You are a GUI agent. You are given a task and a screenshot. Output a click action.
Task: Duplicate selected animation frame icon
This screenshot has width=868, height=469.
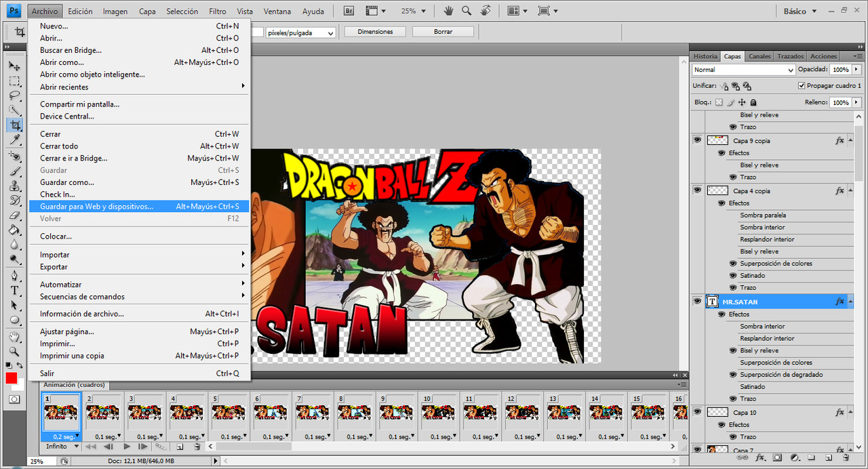[x=180, y=447]
